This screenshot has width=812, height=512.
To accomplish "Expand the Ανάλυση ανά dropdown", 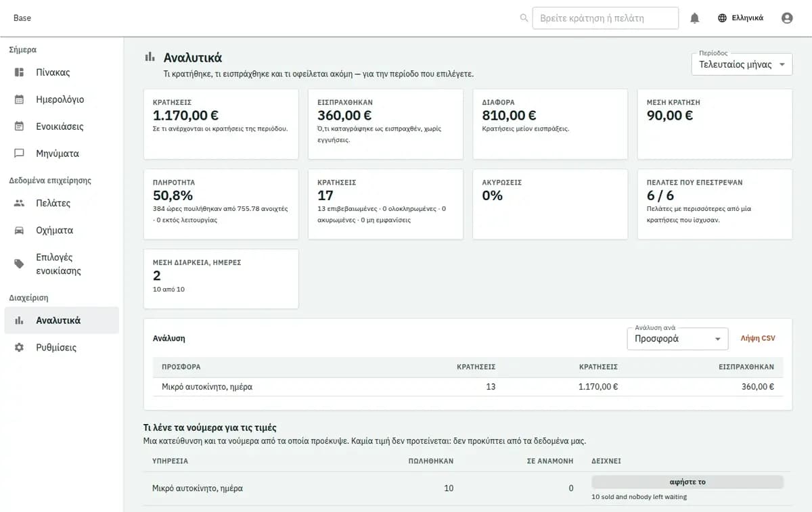I will coord(677,339).
